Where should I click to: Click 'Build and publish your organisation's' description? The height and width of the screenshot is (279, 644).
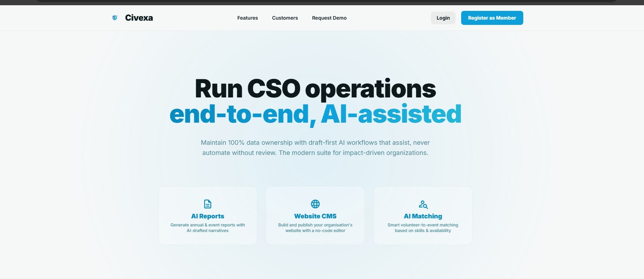tap(315, 228)
